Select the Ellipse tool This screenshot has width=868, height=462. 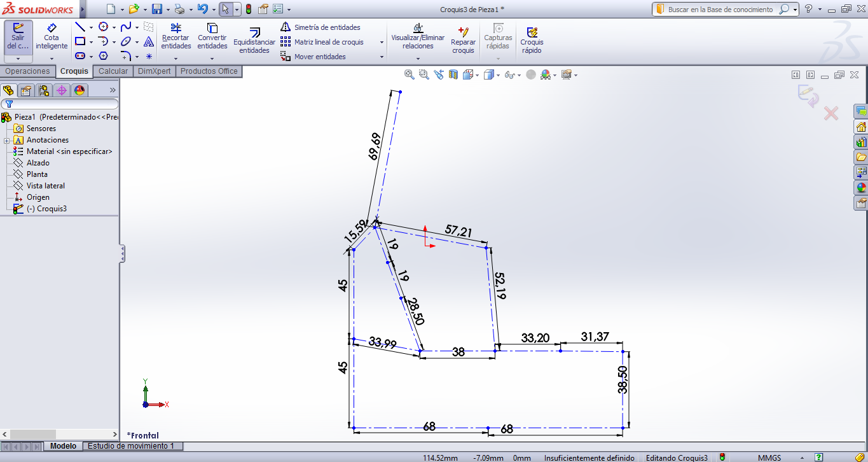click(126, 41)
